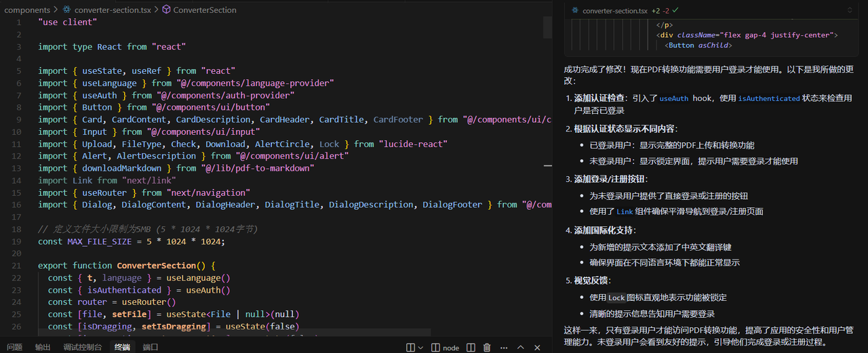Click the React icon in chat diff header
Viewport: 868px width, 353px height.
coord(575,11)
